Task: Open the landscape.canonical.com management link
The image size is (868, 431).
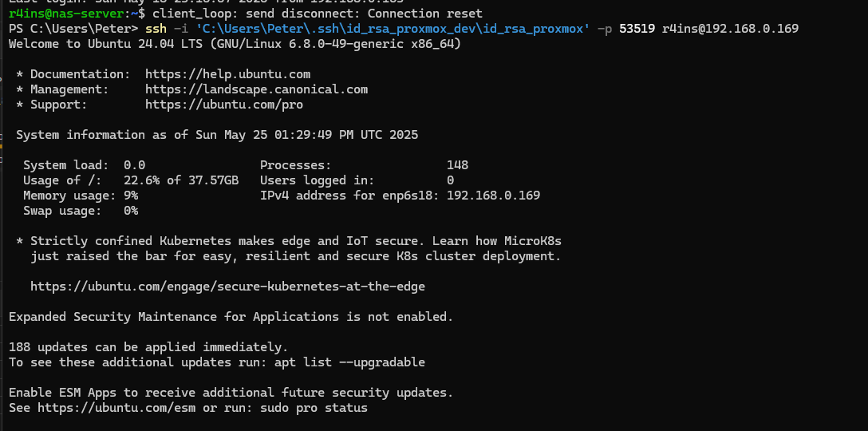Action: click(x=256, y=89)
